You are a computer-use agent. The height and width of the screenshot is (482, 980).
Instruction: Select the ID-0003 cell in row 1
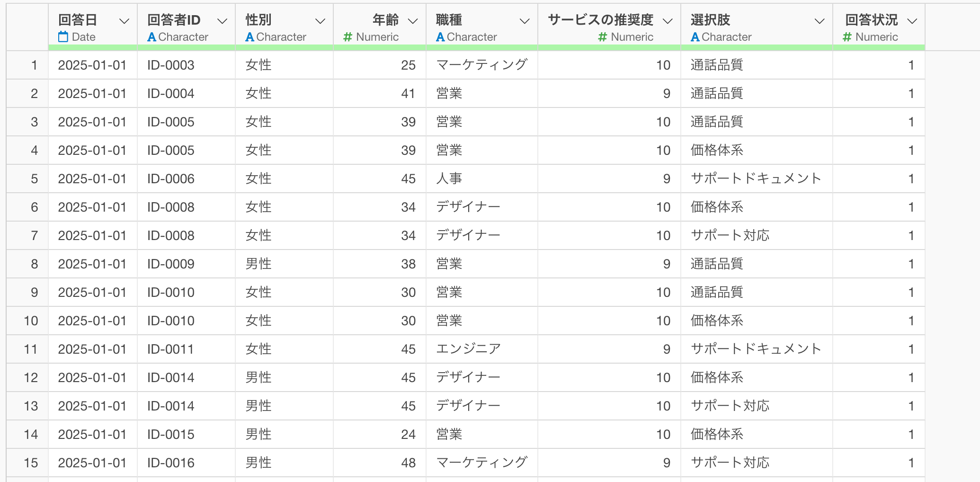tap(170, 65)
